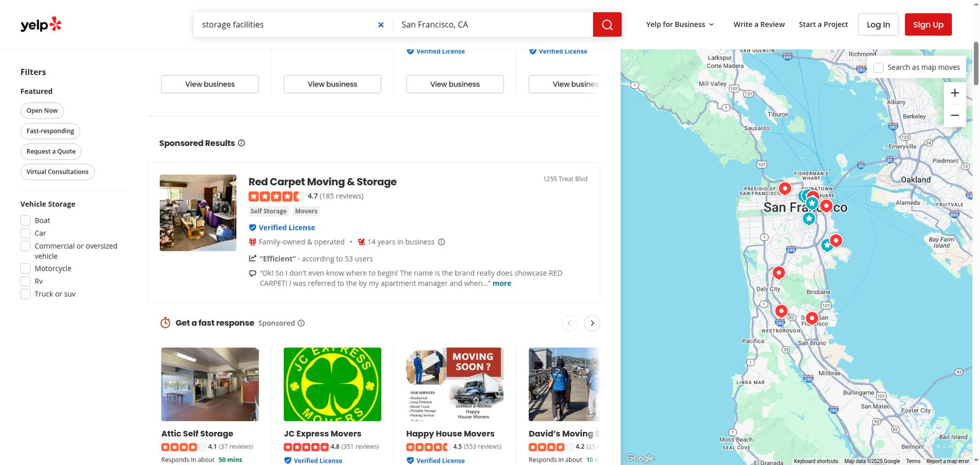Image resolution: width=980 pixels, height=465 pixels.
Task: Open Attic Self Storage photo
Action: pos(210,384)
